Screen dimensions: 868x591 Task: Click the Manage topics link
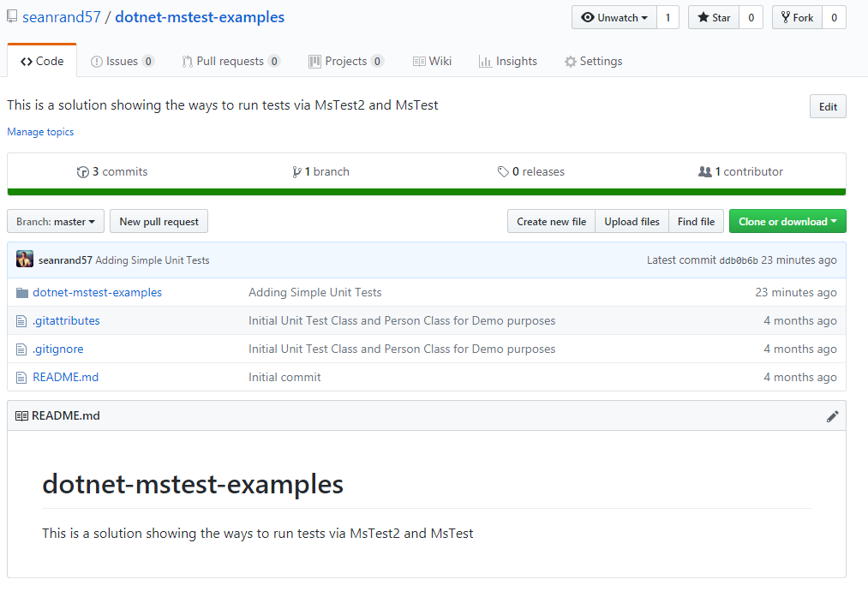(40, 132)
